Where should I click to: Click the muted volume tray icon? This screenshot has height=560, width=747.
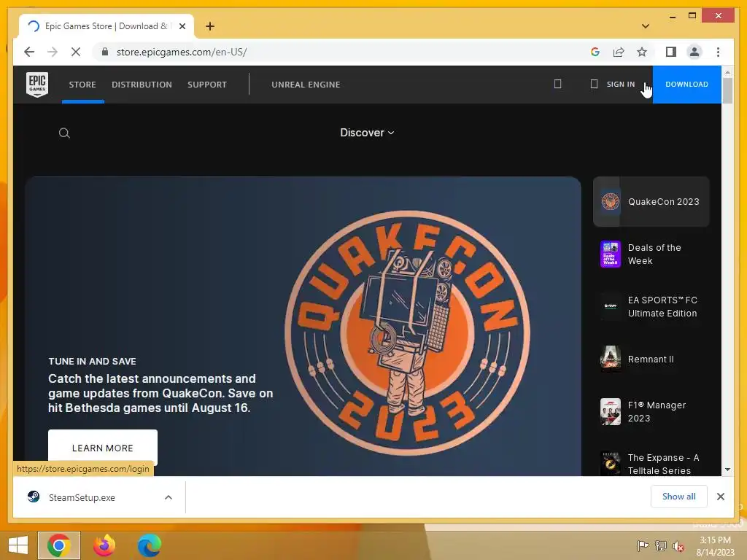pyautogui.click(x=678, y=545)
